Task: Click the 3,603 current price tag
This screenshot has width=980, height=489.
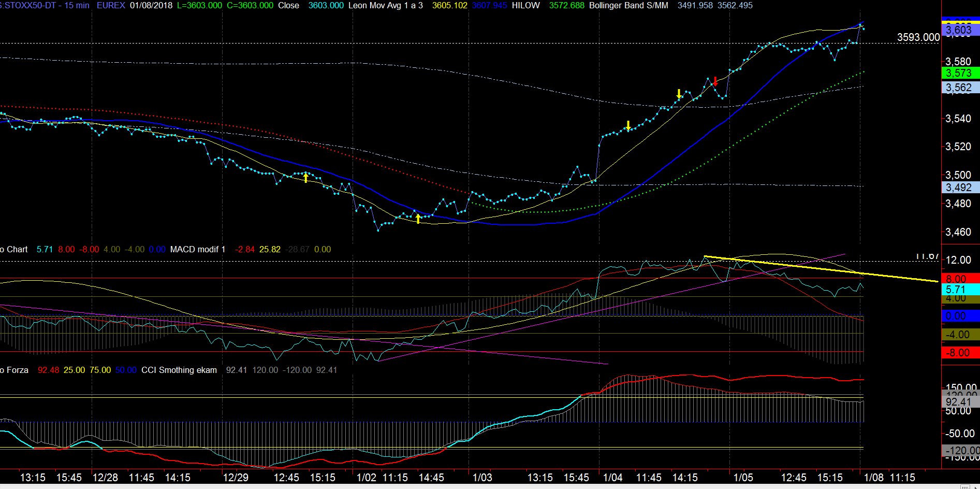Action: click(960, 30)
